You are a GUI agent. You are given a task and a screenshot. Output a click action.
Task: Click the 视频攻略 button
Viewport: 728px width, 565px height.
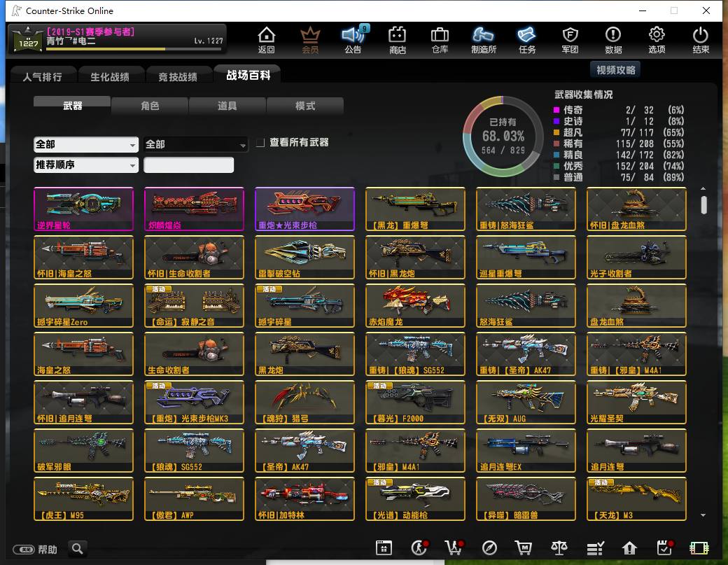[615, 70]
